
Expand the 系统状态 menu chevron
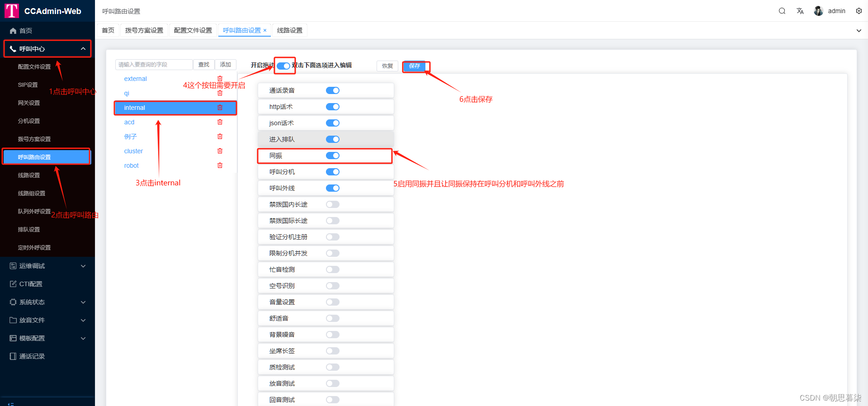click(83, 302)
